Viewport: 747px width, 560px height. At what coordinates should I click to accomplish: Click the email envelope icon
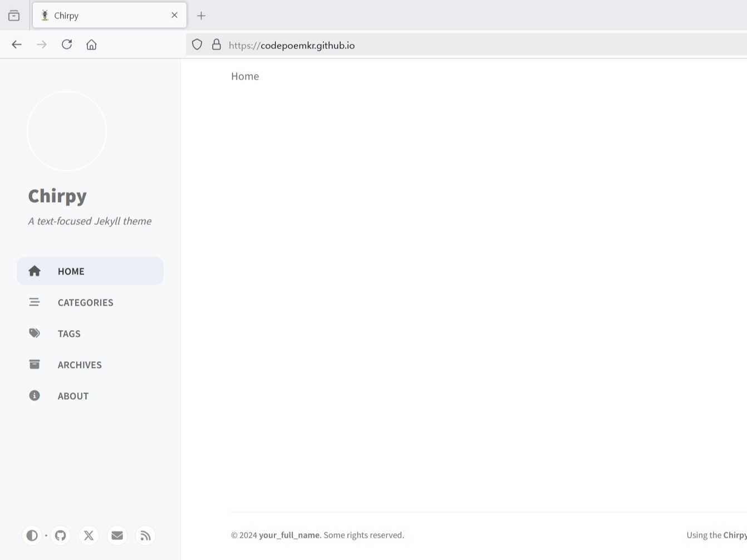tap(117, 535)
